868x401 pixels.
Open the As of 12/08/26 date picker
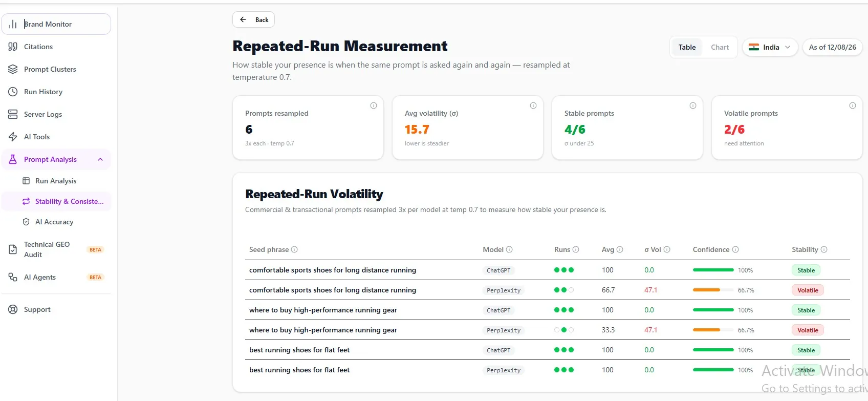tap(832, 47)
